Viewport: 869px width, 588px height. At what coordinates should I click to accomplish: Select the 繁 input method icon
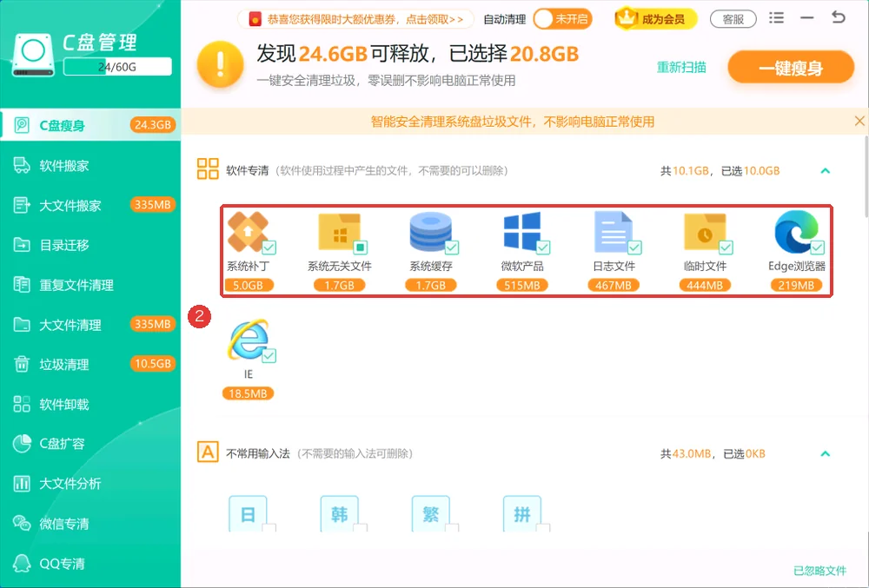(x=431, y=514)
